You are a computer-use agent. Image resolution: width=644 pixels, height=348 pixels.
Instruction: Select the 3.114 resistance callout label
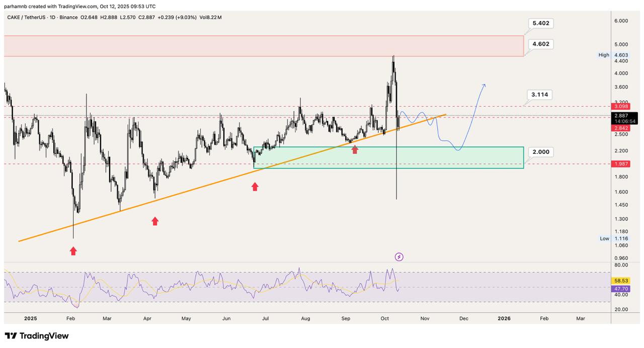(539, 95)
